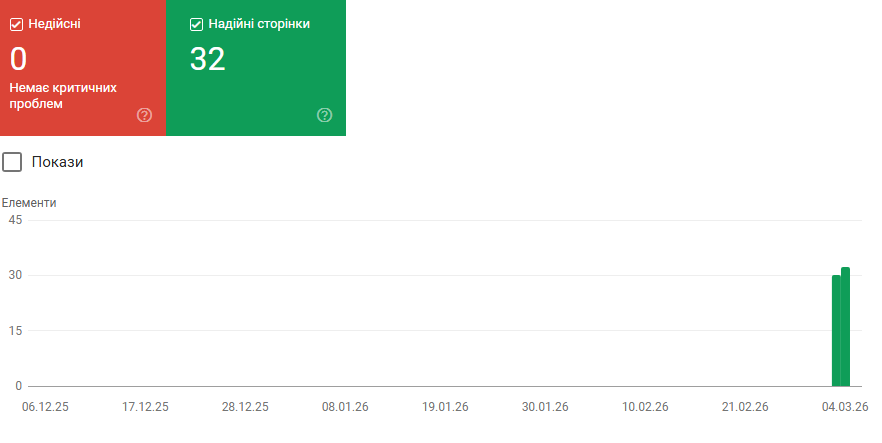This screenshot has width=882, height=443.
Task: Select the shorter green bar in the chart
Action: 836,330
